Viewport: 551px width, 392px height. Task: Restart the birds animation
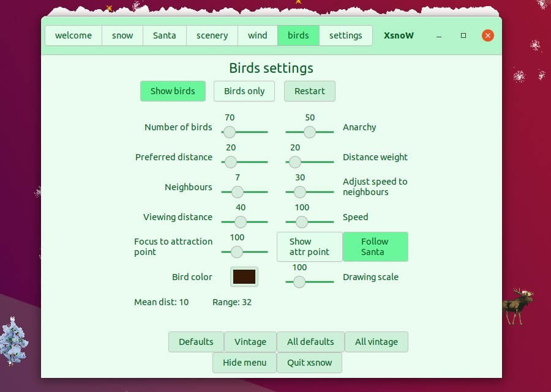coord(309,91)
